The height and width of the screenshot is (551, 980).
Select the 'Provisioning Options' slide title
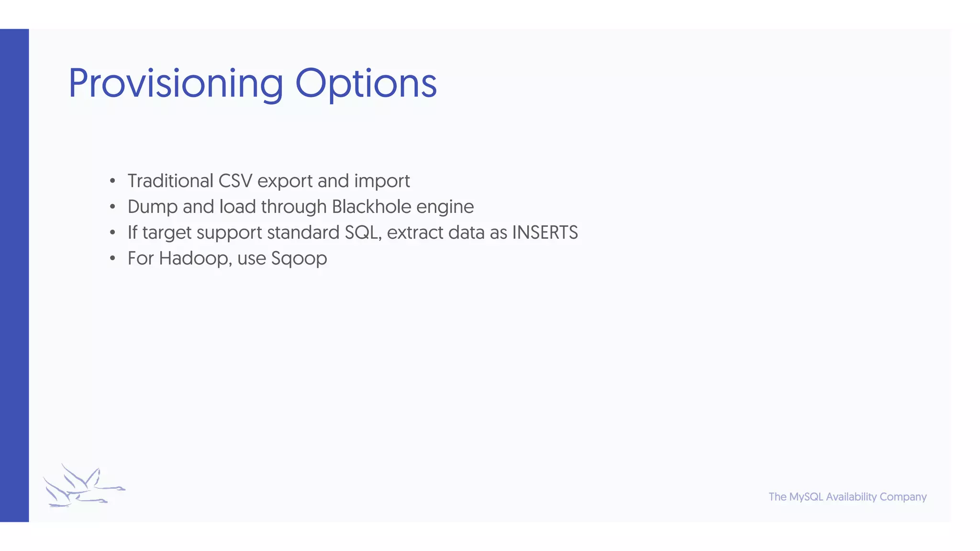(x=252, y=84)
